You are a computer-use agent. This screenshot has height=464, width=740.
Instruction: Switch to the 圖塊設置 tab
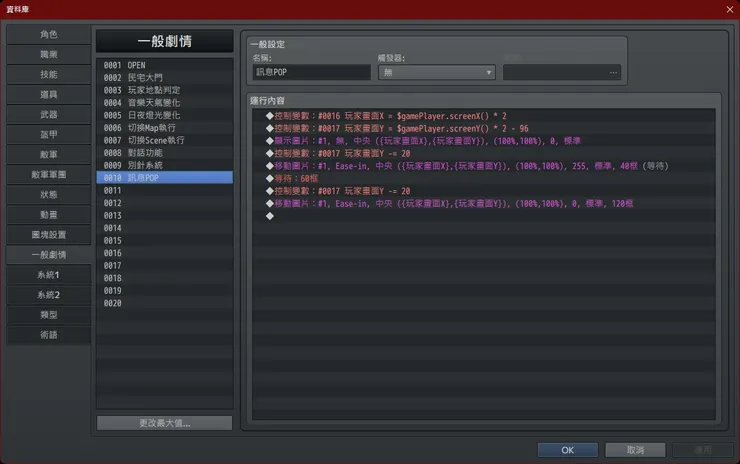49,235
